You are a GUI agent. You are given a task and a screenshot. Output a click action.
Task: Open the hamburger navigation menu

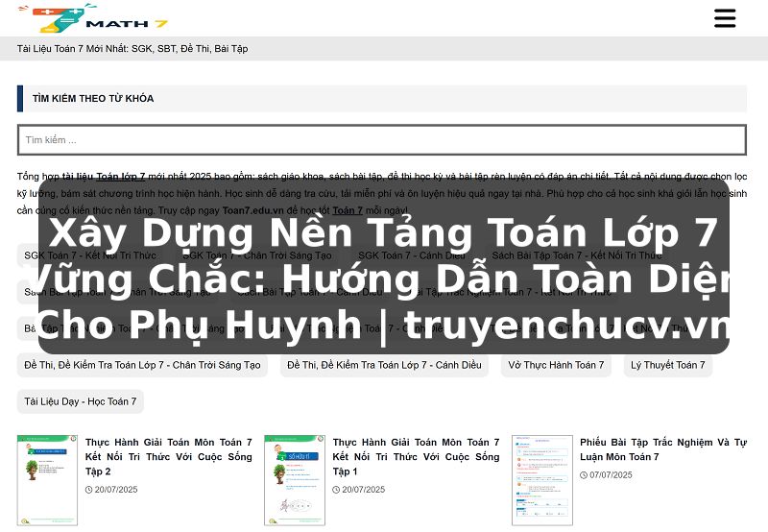click(725, 18)
